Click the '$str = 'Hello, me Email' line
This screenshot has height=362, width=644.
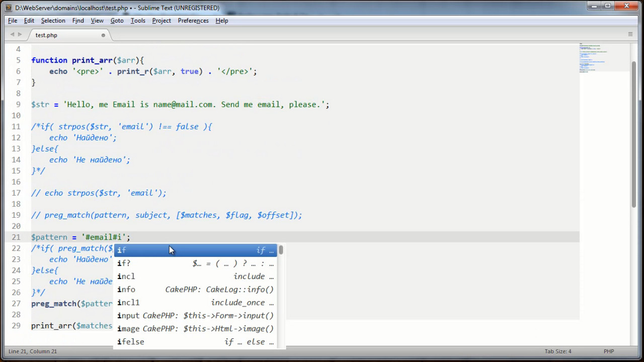point(180,105)
